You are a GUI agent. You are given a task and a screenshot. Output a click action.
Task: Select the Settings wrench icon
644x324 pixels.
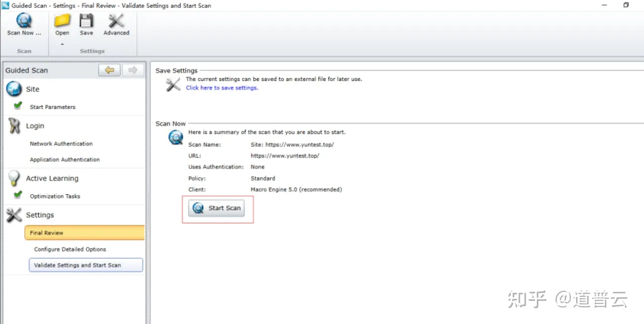point(14,215)
